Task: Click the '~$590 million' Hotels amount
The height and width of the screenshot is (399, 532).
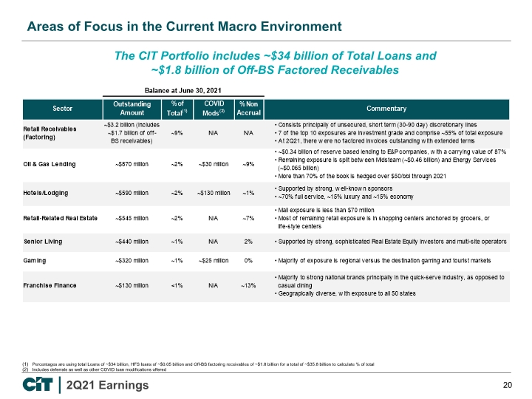Action: (132, 193)
